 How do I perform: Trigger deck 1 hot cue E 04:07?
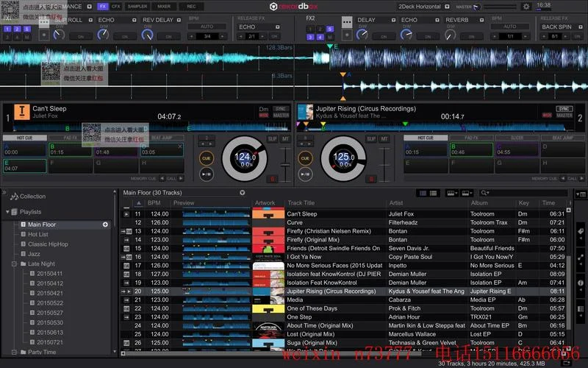pyautogui.click(x=25, y=166)
